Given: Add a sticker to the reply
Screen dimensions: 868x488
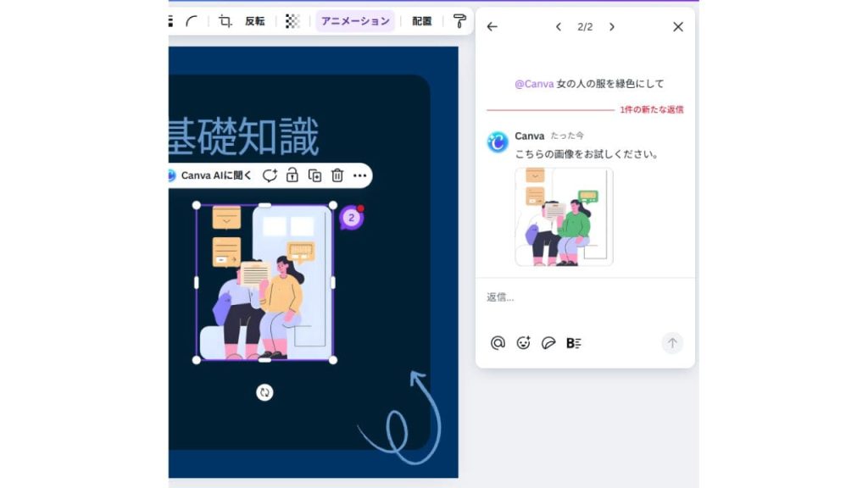Looking at the screenshot, I should tap(548, 342).
